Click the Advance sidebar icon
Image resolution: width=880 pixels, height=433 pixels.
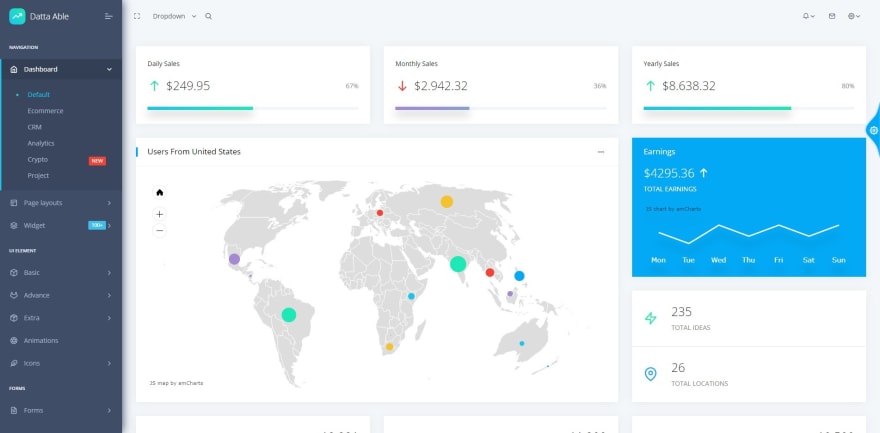pos(14,295)
